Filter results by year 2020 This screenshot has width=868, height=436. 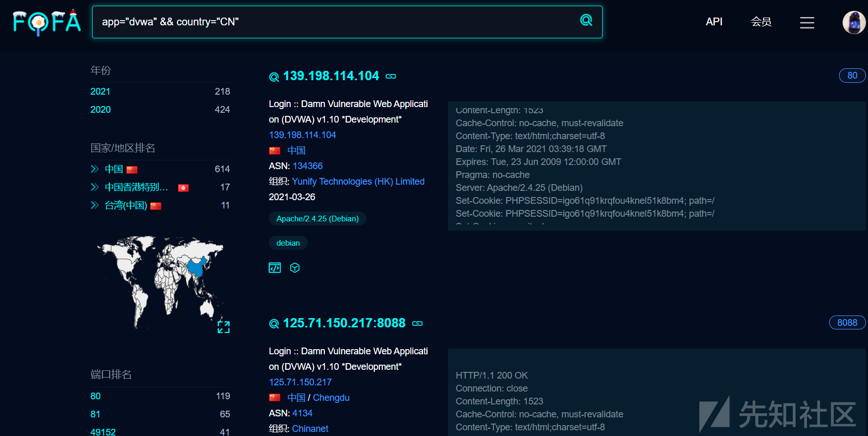click(100, 110)
